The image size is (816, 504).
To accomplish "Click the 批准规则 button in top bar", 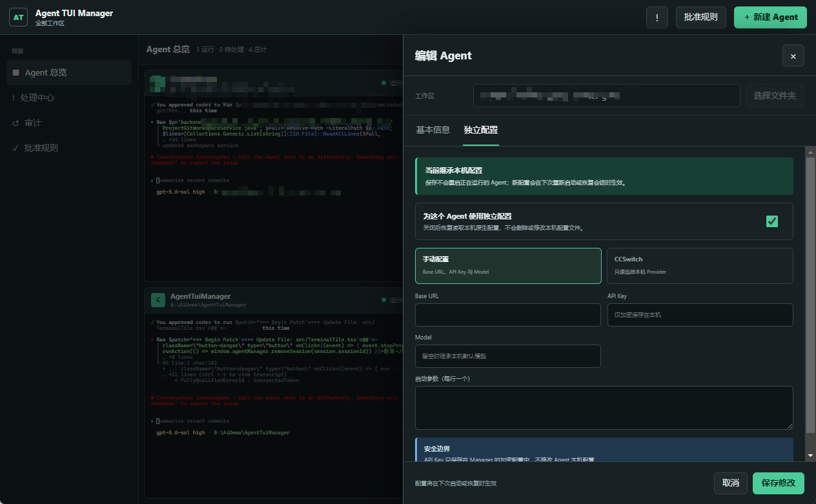I will [x=701, y=17].
